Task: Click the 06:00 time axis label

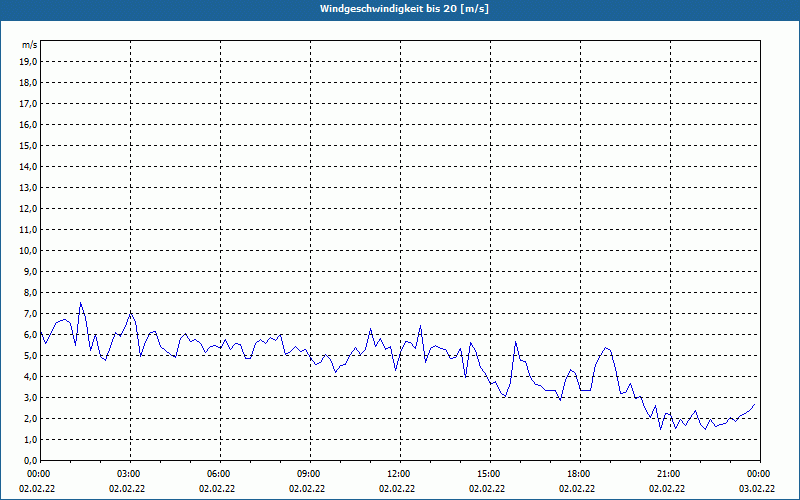Action: (x=220, y=474)
